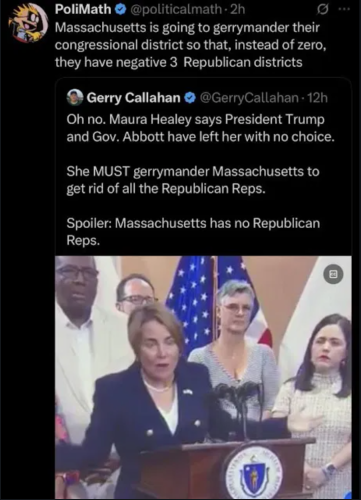Open the @politicalmath handle
This screenshot has height=500, width=361.
176,10
